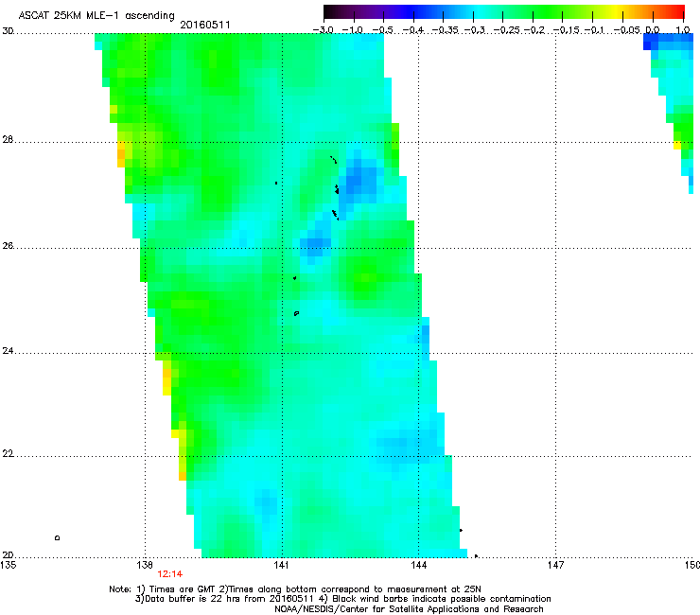Click the latitude label '28'
Viewport: 700px width, 615px height.
click(8, 140)
